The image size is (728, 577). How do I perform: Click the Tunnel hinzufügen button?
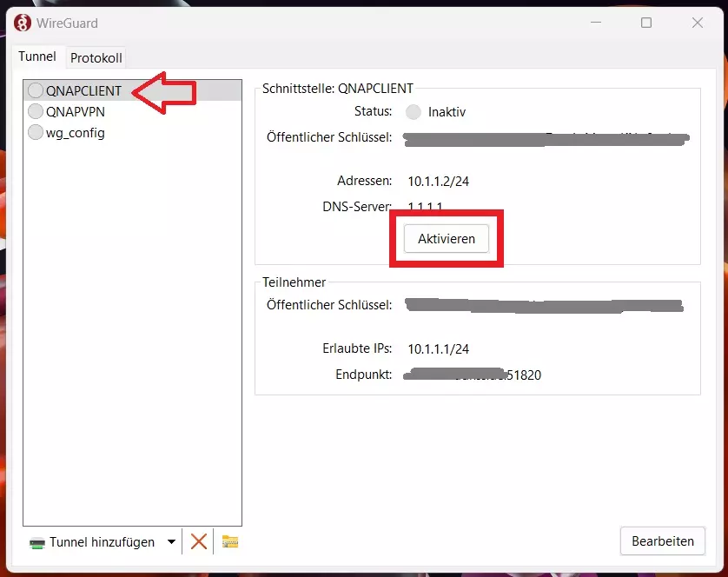pyautogui.click(x=93, y=542)
